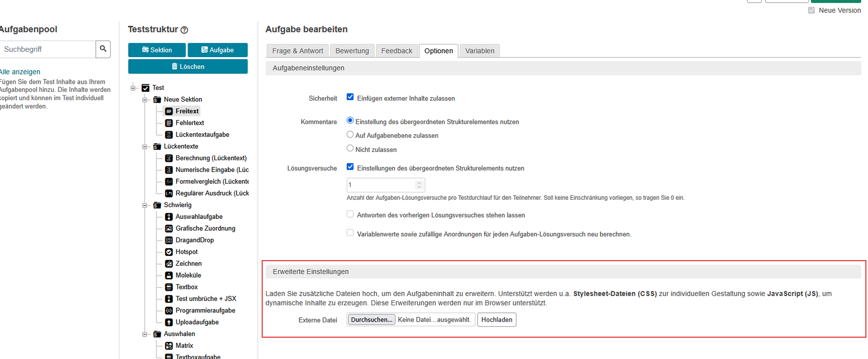Click the Hotspot task icon in tree
Image resolution: width=868 pixels, height=359 pixels.
click(x=169, y=252)
